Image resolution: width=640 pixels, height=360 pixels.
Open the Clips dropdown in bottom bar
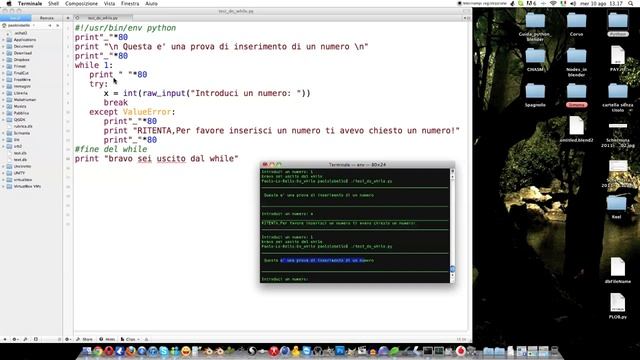coord(130,339)
